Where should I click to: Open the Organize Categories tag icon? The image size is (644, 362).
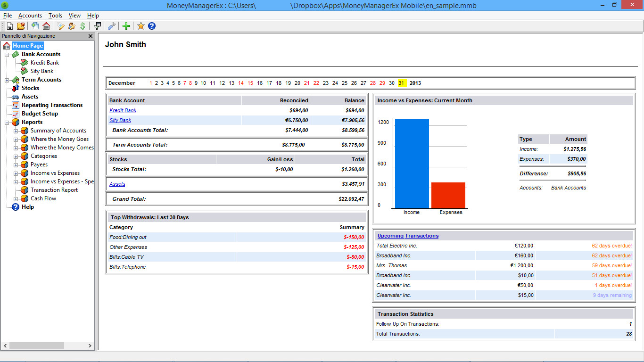[61, 26]
